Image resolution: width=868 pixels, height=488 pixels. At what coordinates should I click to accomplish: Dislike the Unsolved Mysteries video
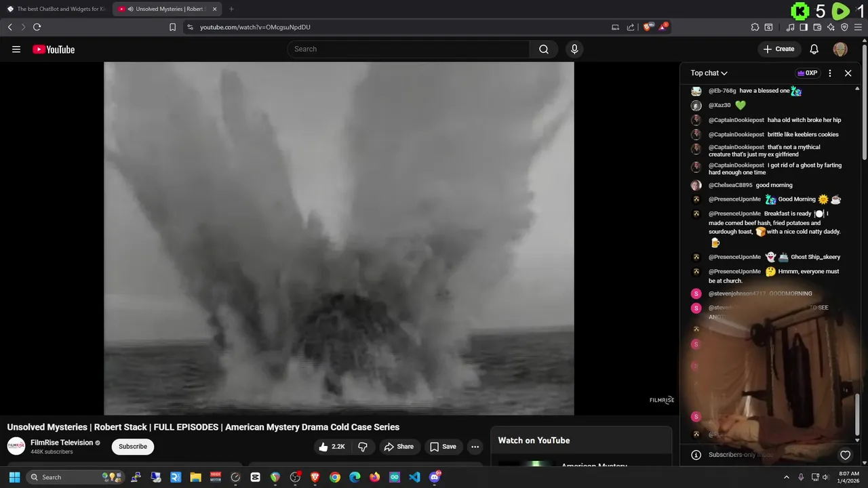coord(363,447)
